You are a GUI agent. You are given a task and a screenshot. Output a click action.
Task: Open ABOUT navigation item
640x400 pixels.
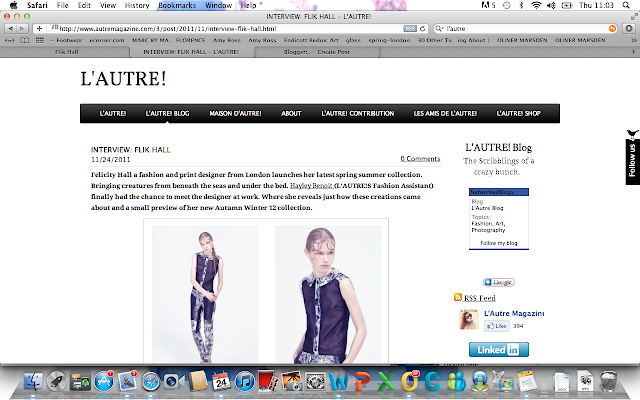(x=291, y=113)
